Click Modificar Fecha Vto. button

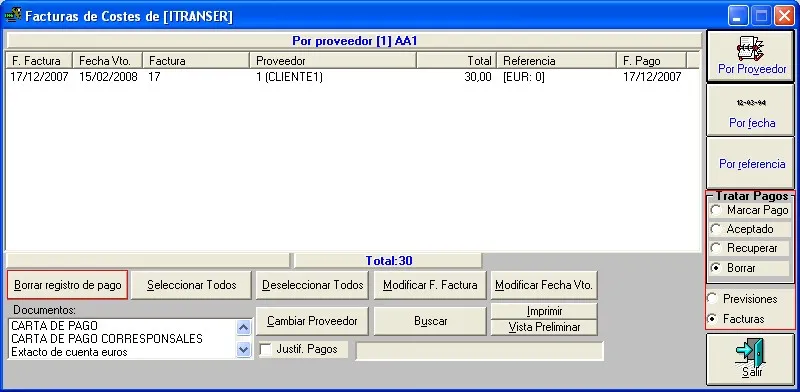click(544, 285)
